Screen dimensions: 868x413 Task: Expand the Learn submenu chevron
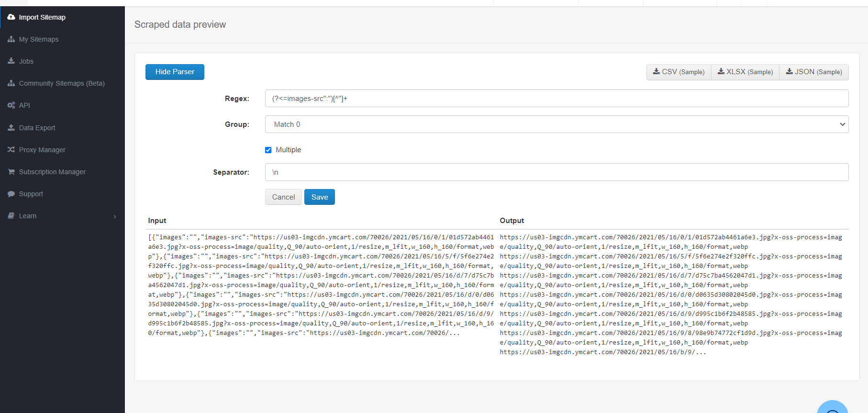pyautogui.click(x=115, y=216)
